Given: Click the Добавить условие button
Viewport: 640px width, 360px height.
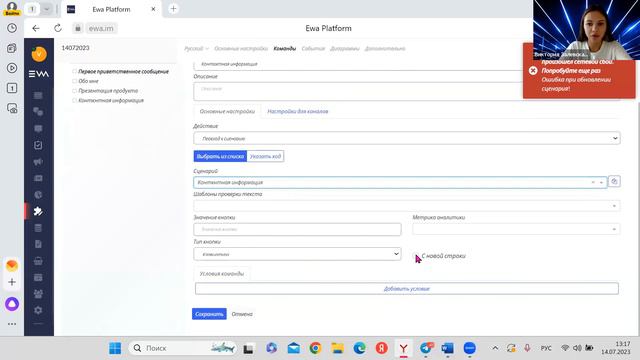Looking at the screenshot, I should (407, 289).
